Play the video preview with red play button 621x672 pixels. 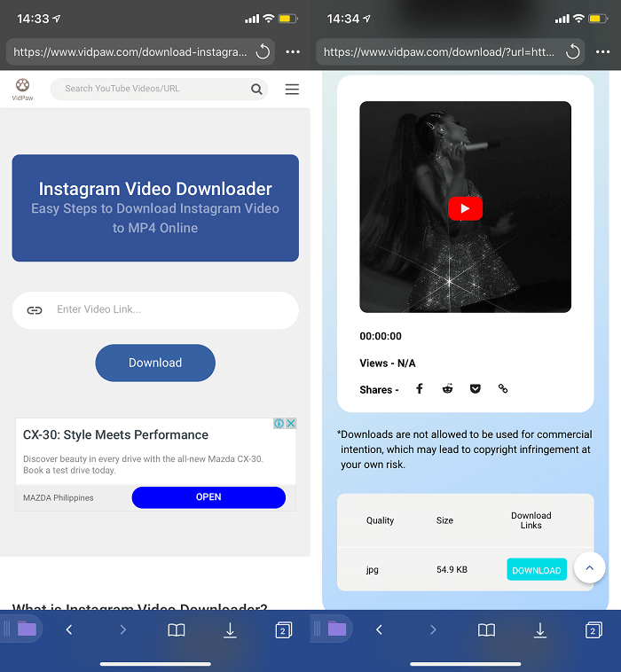click(x=465, y=208)
